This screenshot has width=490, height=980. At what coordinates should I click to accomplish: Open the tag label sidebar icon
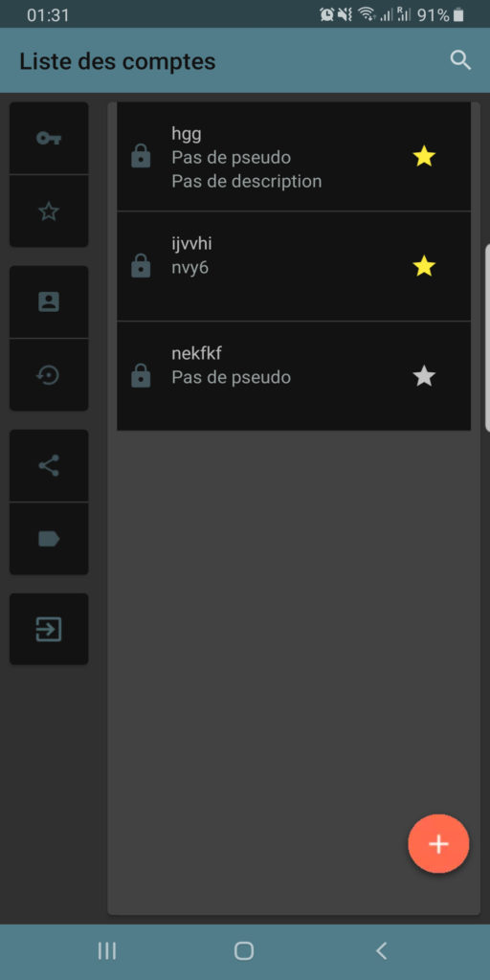pyautogui.click(x=49, y=539)
